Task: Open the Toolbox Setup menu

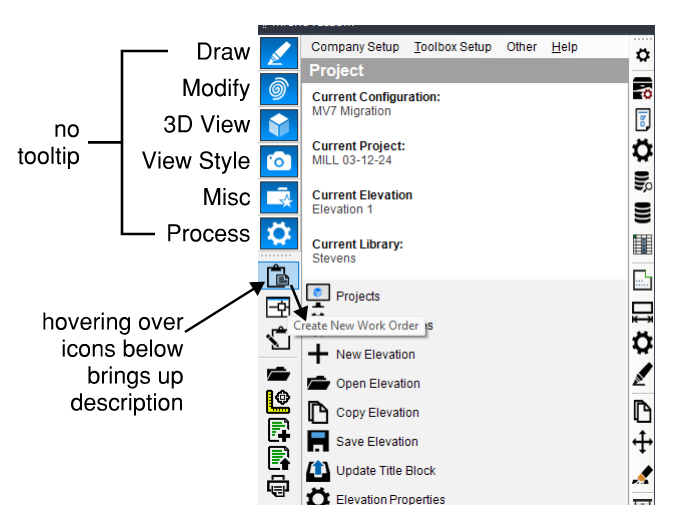Action: (453, 47)
